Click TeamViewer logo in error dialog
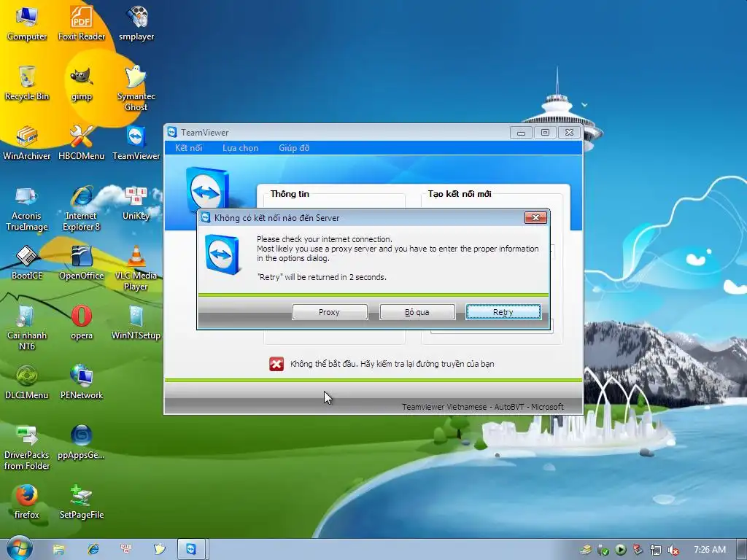 [222, 254]
